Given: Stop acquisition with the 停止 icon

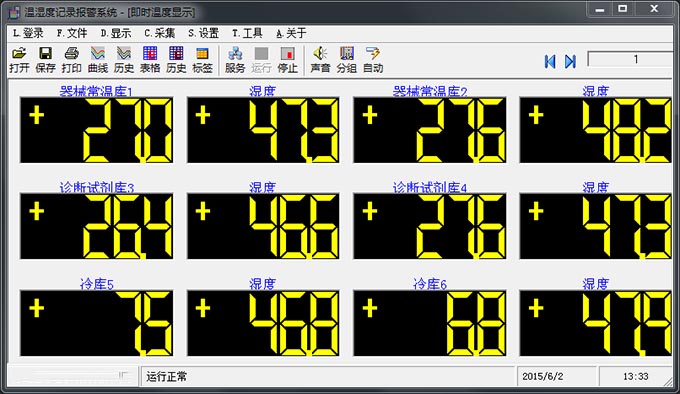Looking at the screenshot, I should [x=287, y=60].
